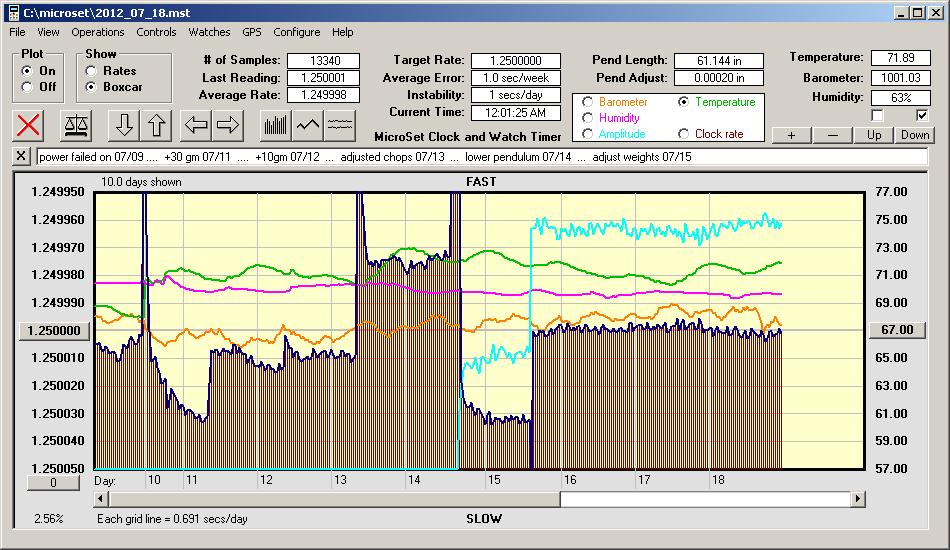The image size is (950, 550).
Task: Select the smoothed waves display icon
Action: 340,125
